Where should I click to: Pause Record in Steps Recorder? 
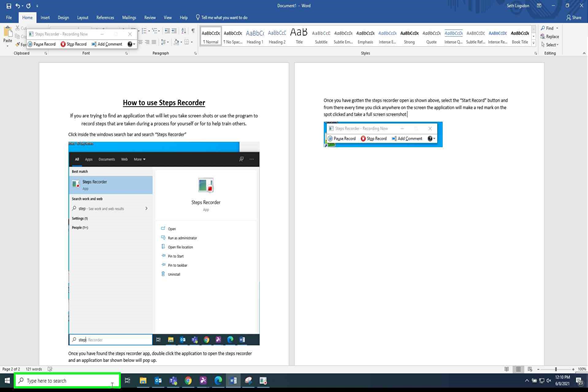[42, 44]
